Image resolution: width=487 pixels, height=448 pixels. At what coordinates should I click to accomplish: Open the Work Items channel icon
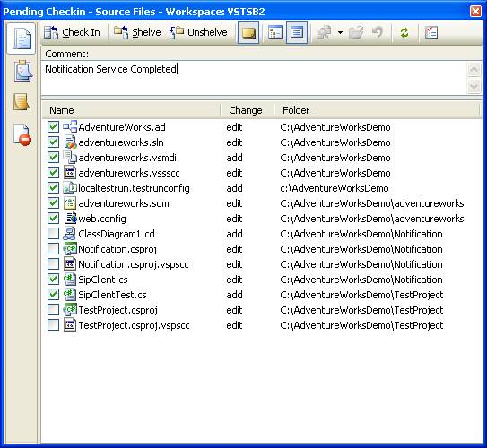pyautogui.click(x=22, y=71)
